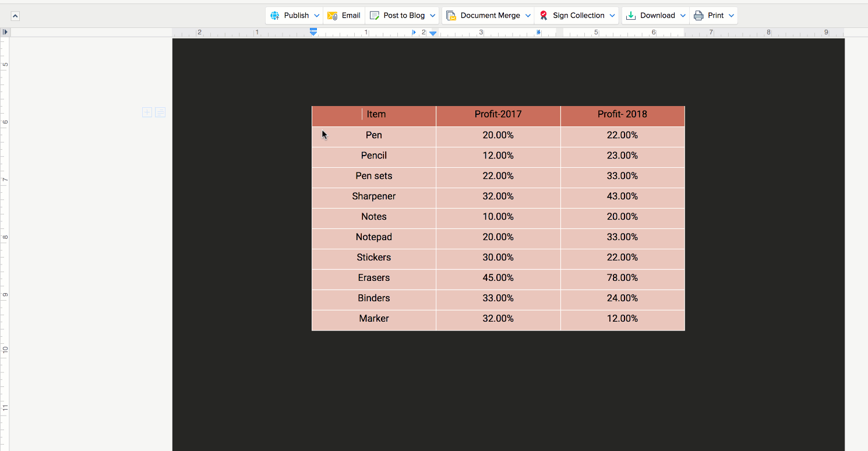
Task: Click the Profit- 2018 header cell
Action: tap(623, 116)
